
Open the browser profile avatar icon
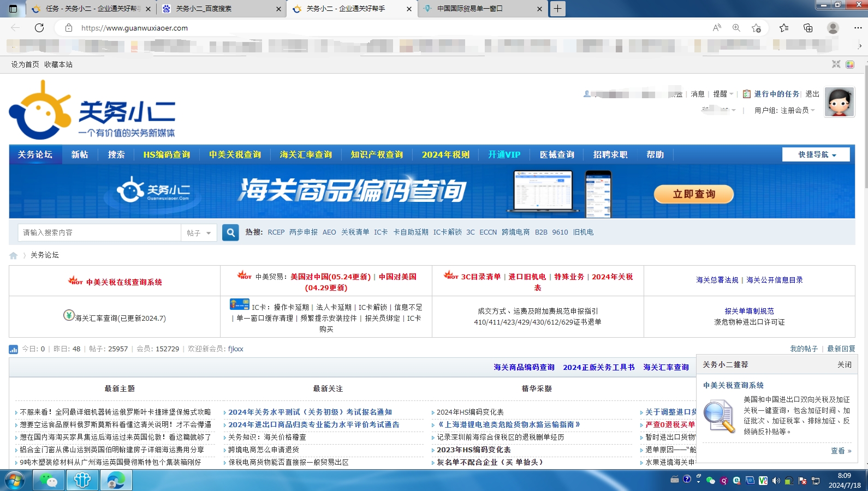coord(833,28)
